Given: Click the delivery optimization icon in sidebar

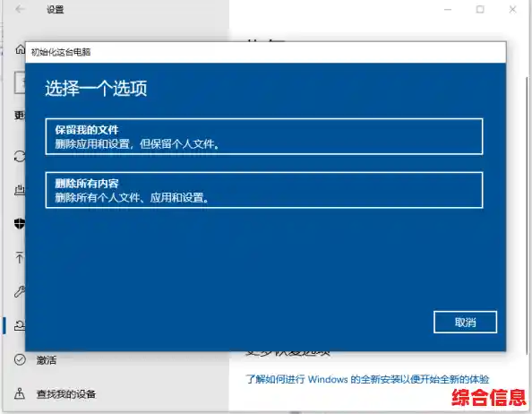Looking at the screenshot, I should (x=20, y=190).
